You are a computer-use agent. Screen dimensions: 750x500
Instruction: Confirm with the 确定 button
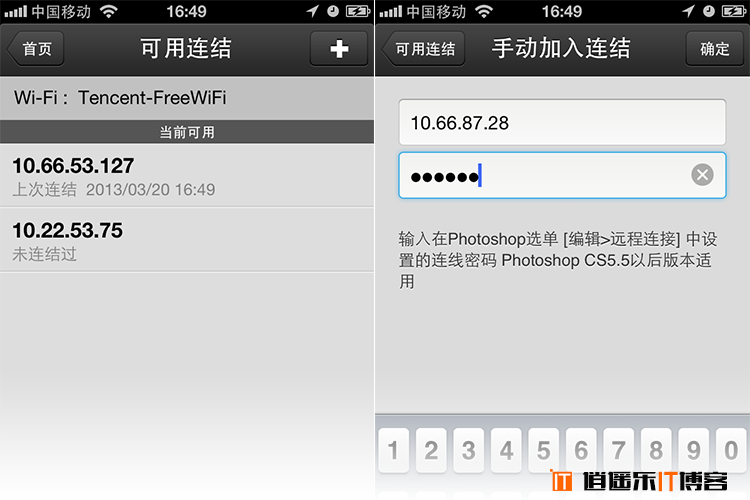click(x=715, y=48)
